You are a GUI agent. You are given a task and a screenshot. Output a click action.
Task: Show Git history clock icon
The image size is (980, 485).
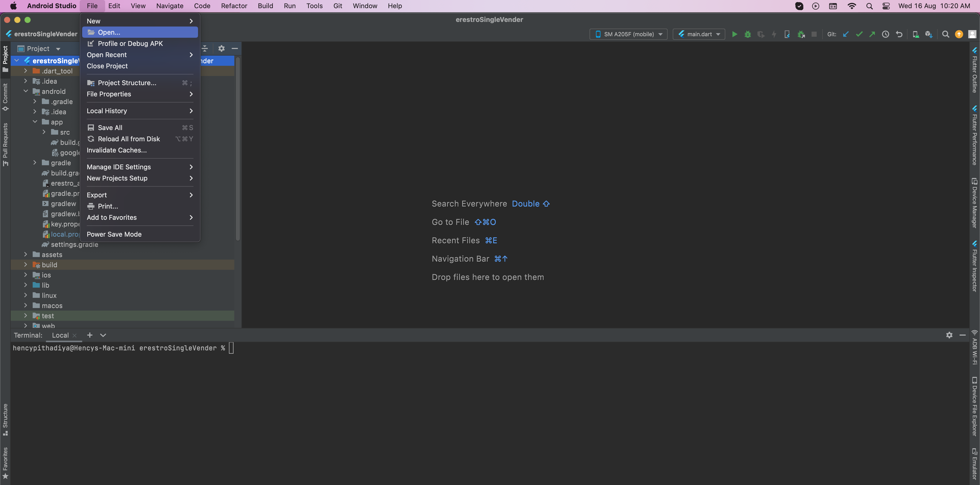[x=886, y=34]
